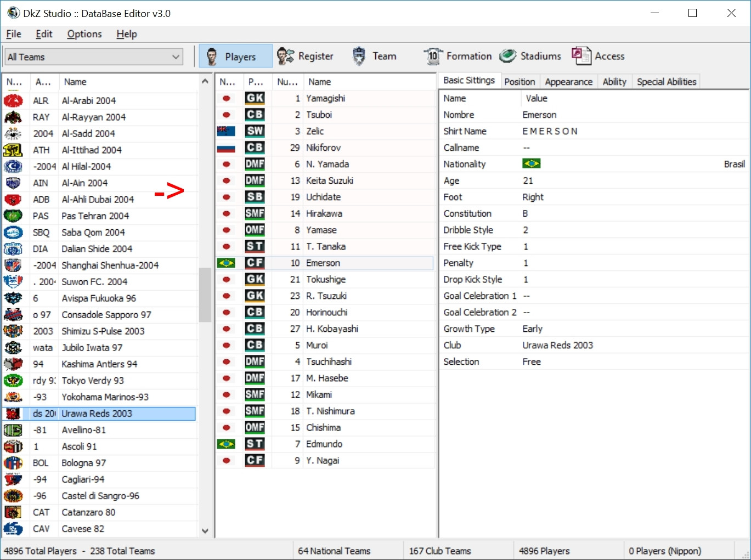Click 167 Club Teams in status bar
Viewport: 751px width, 560px height.
[440, 551]
